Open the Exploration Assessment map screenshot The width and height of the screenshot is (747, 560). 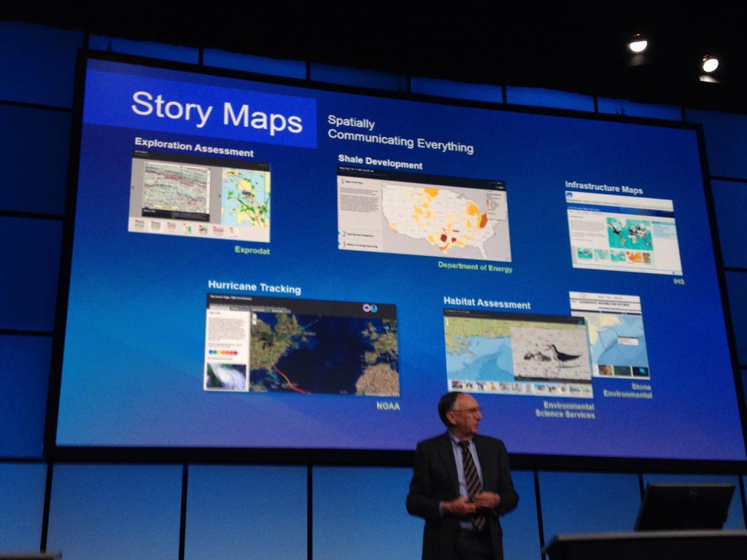(199, 197)
